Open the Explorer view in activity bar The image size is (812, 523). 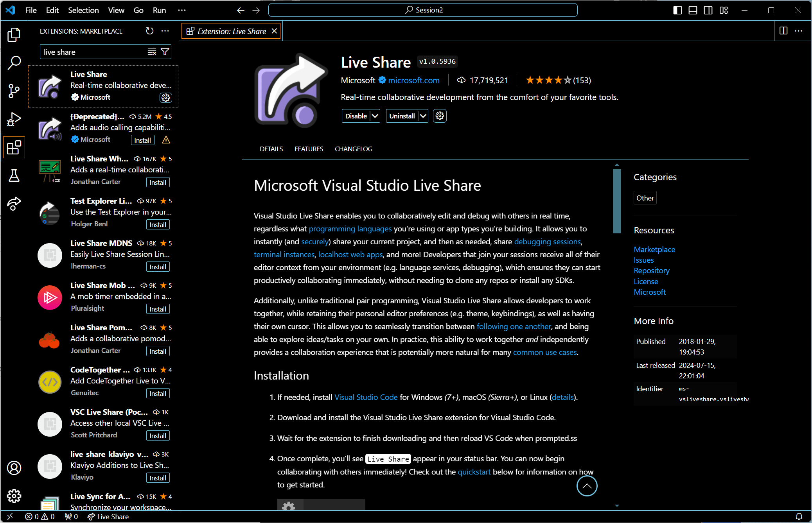pos(14,35)
